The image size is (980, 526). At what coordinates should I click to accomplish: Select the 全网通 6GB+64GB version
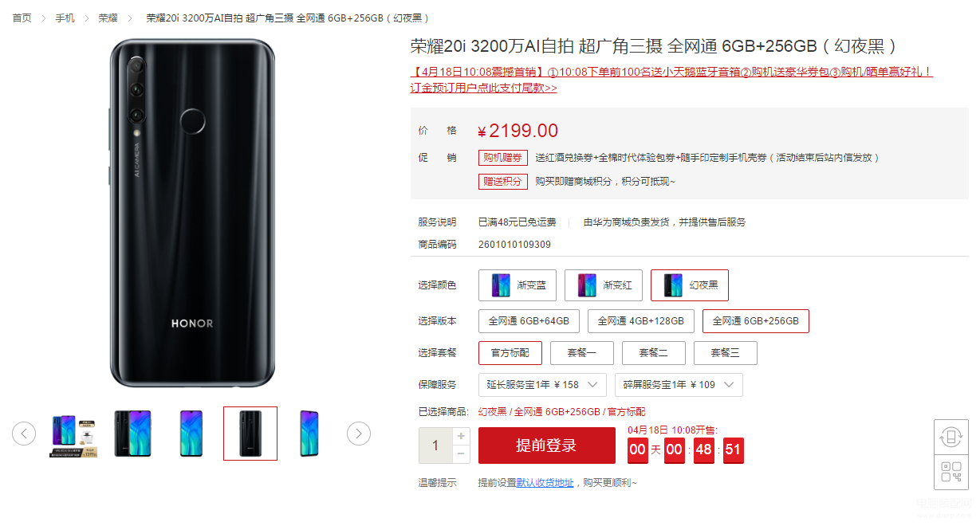[529, 321]
